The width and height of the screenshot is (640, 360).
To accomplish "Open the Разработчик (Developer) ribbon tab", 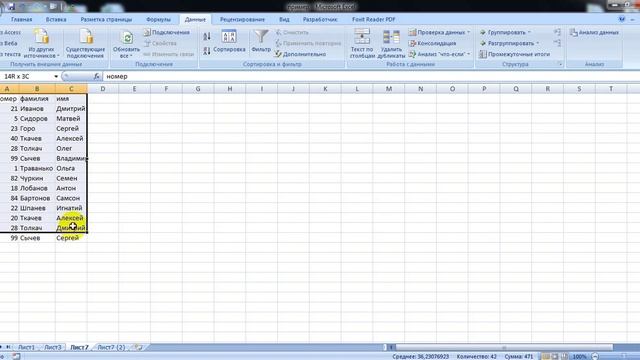I will point(320,19).
